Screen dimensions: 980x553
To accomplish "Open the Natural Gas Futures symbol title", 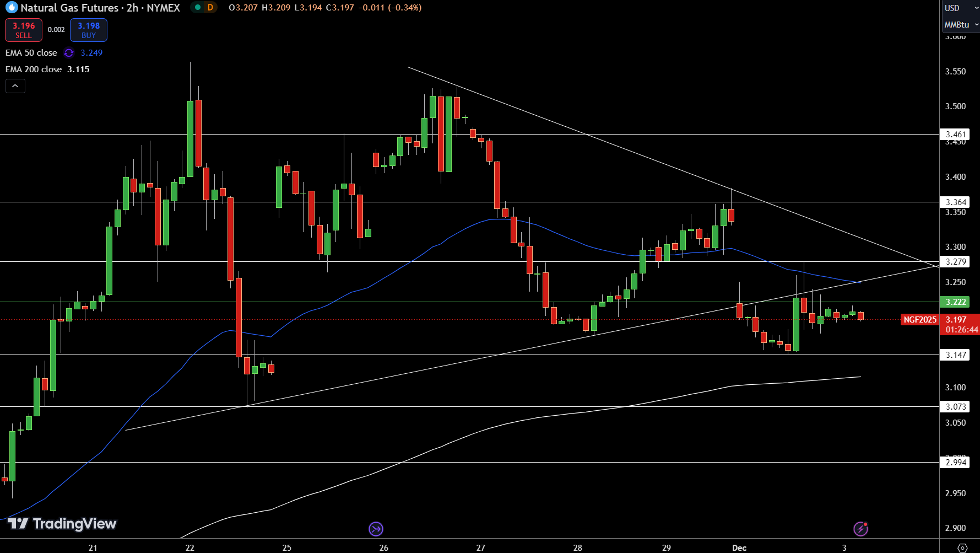I will (100, 8).
